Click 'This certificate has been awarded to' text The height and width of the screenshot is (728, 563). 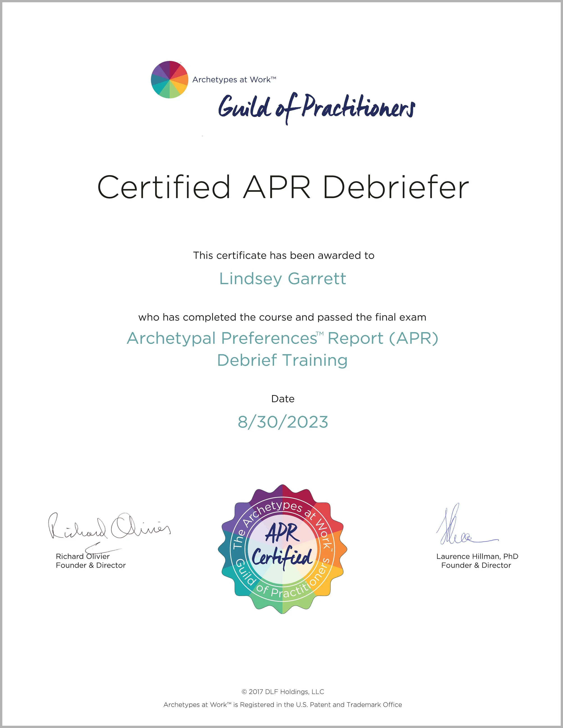coord(284,256)
